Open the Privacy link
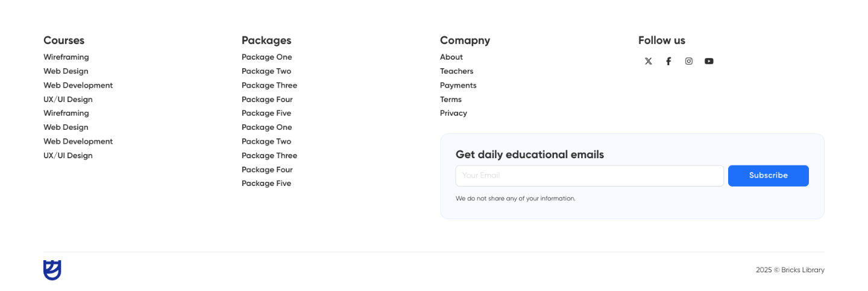 pos(453,114)
